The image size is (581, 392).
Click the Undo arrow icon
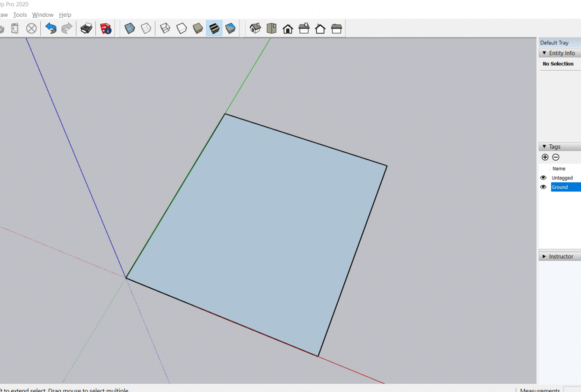click(51, 29)
